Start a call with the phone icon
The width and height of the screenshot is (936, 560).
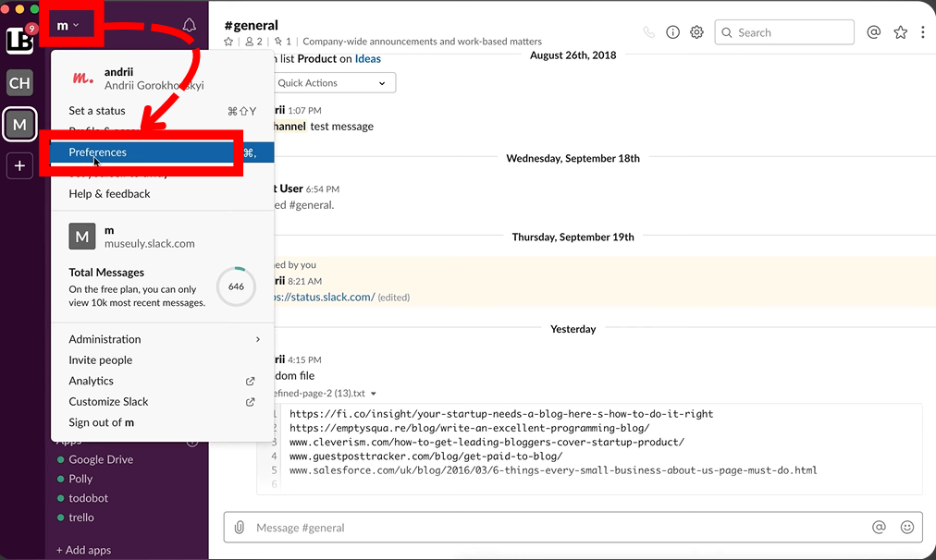tap(649, 32)
